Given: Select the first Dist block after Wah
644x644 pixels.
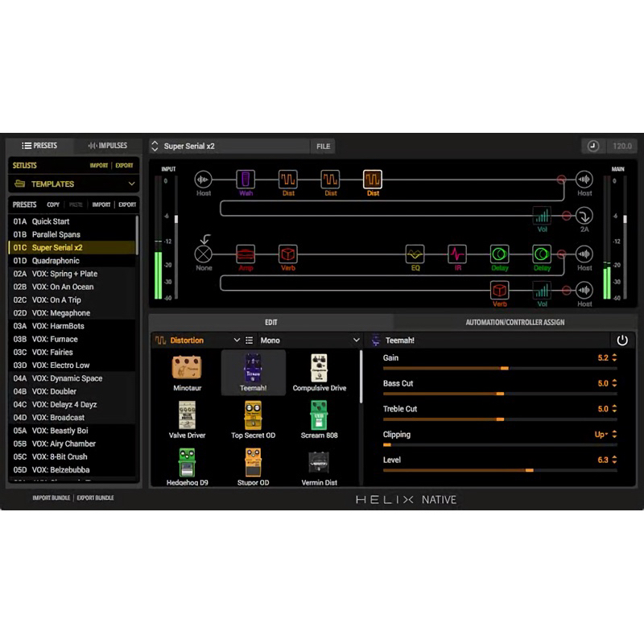Looking at the screenshot, I should click(288, 180).
